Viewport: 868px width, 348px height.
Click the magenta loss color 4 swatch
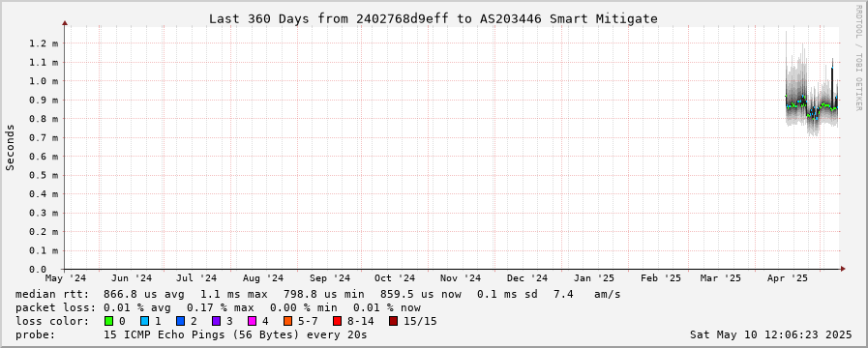pyautogui.click(x=252, y=321)
